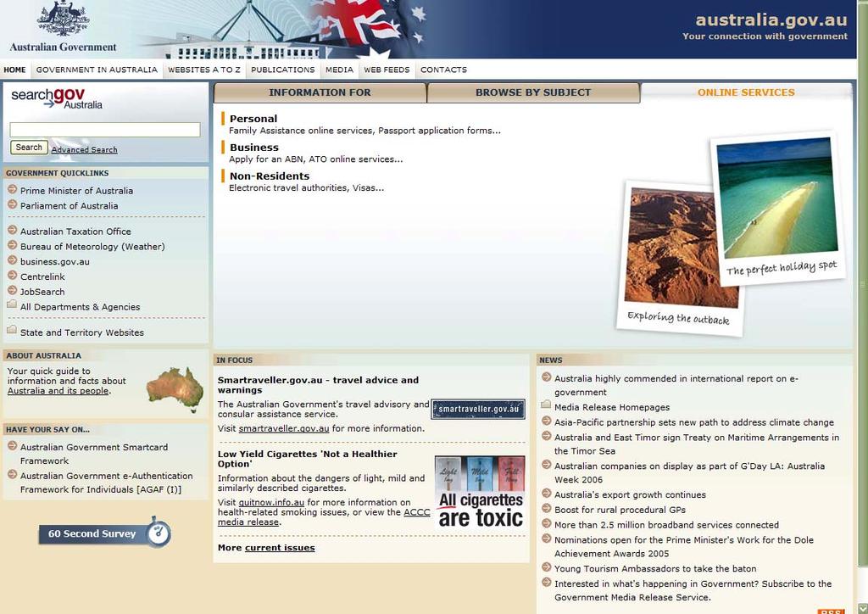This screenshot has width=868, height=614.
Task: Click arrow bullet beside Asia-Pacific partnership news
Action: (547, 421)
